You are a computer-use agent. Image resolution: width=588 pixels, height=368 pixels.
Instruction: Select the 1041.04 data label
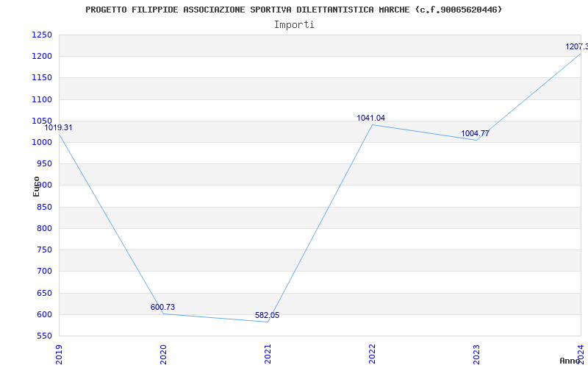pyautogui.click(x=371, y=118)
